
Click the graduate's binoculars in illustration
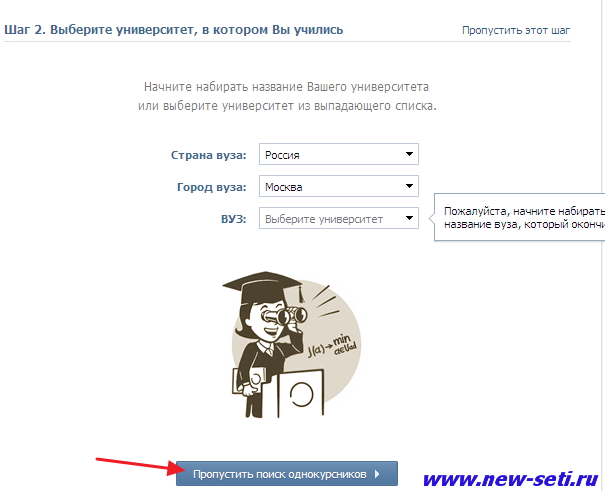[x=284, y=316]
